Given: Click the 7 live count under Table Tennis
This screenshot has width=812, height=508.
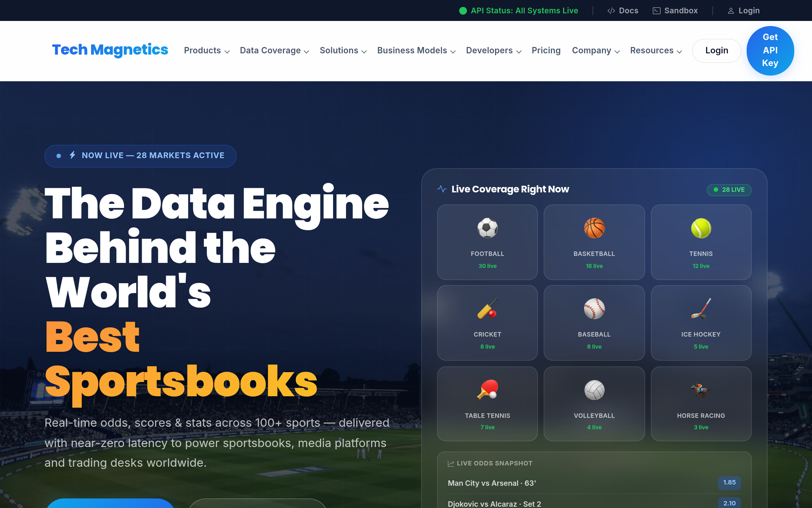Looking at the screenshot, I should 487,427.
